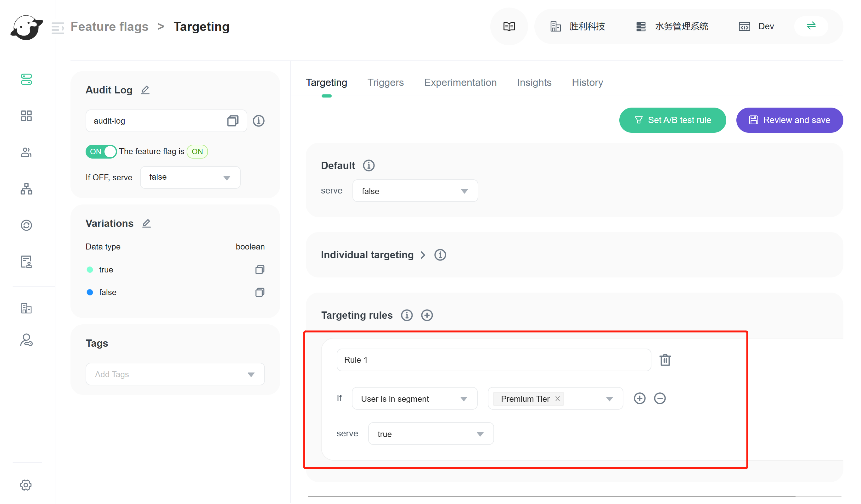Select the 胜利科技 organization
This screenshot has height=504, width=861.
577,27
